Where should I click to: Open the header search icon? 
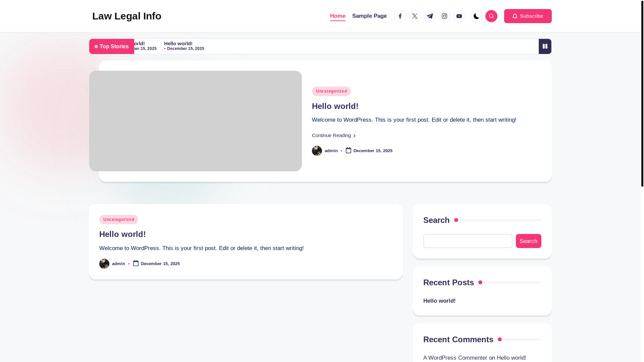(x=491, y=16)
